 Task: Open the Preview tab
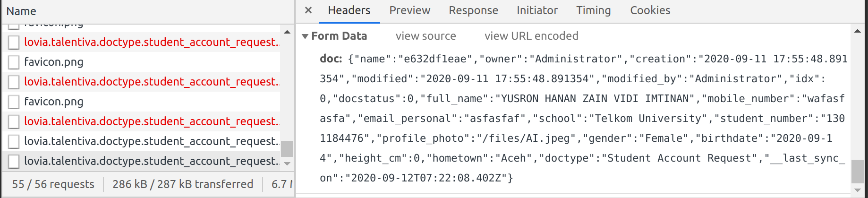[409, 10]
